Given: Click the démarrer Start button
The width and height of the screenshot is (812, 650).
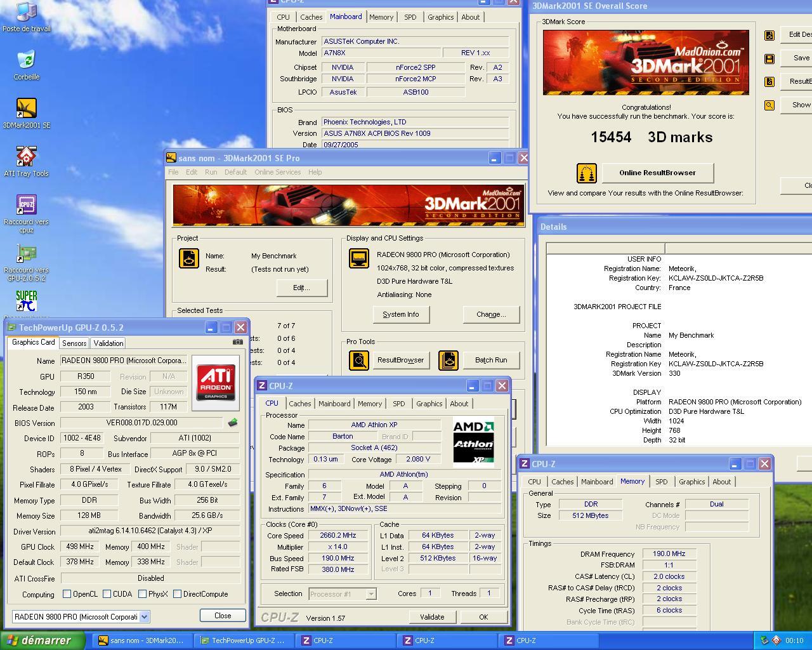Looking at the screenshot, I should (42, 640).
